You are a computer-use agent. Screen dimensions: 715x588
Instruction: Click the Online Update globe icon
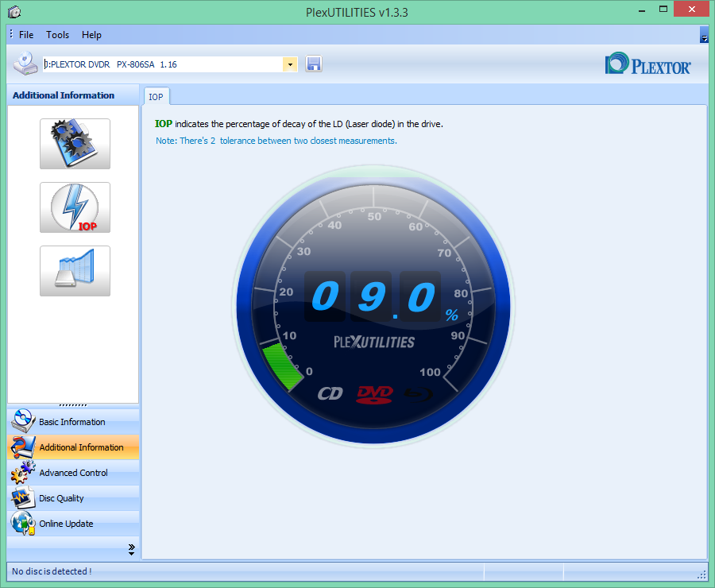(23, 523)
